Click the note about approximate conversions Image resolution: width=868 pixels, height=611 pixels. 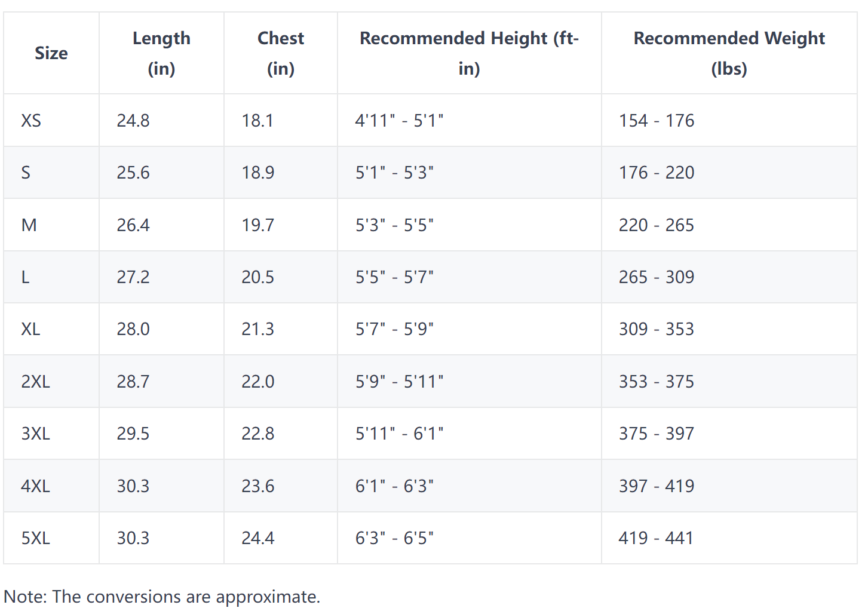162,597
